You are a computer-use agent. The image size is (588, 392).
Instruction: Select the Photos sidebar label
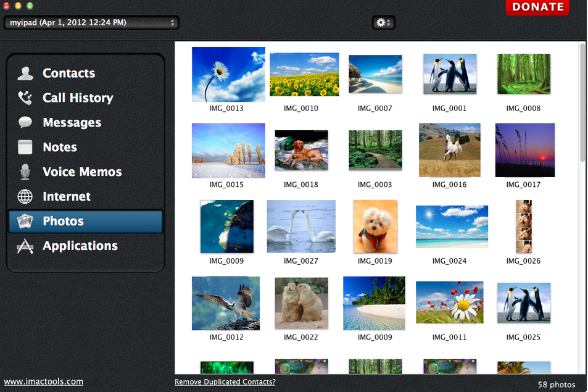63,221
